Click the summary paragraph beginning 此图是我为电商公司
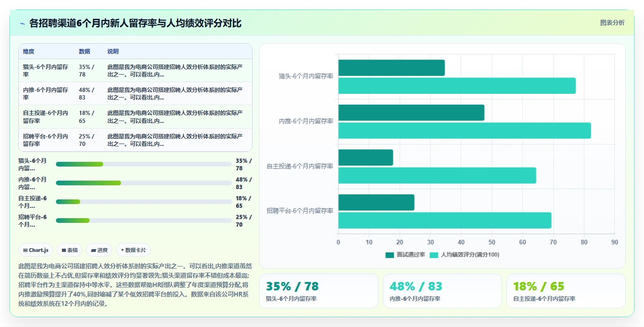 click(135, 285)
